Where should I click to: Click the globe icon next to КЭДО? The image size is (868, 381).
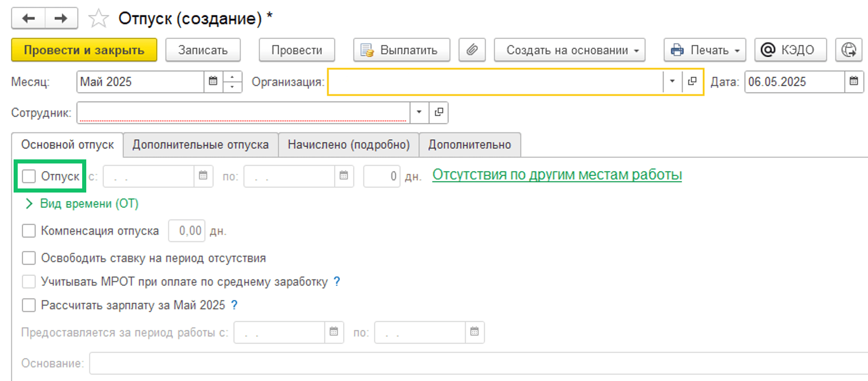(848, 49)
